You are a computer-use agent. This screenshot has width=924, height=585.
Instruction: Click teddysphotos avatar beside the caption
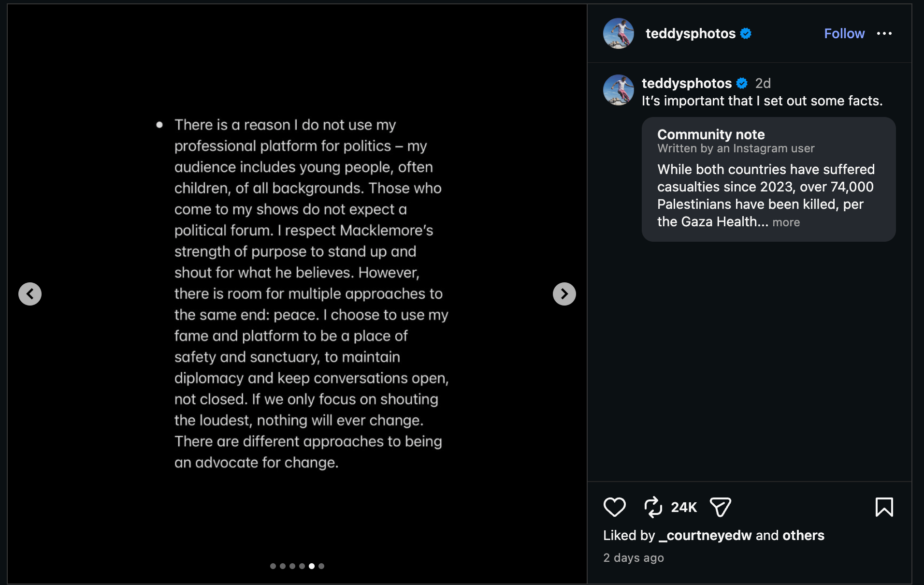pyautogui.click(x=618, y=90)
